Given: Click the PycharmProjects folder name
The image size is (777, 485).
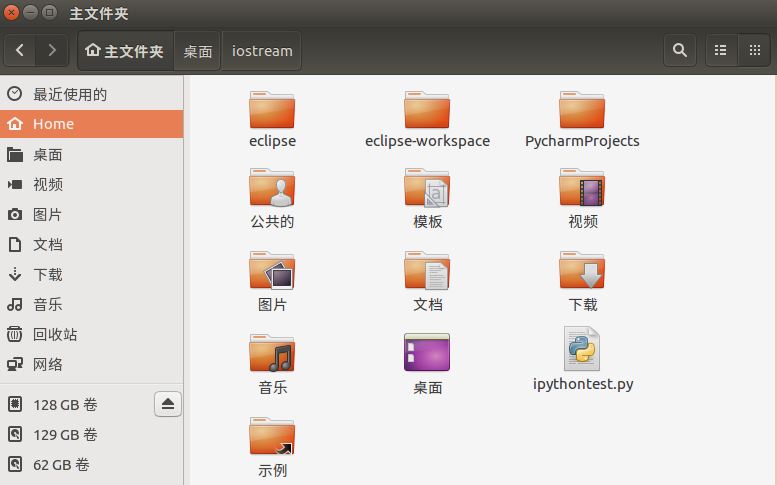Looking at the screenshot, I should [x=582, y=141].
